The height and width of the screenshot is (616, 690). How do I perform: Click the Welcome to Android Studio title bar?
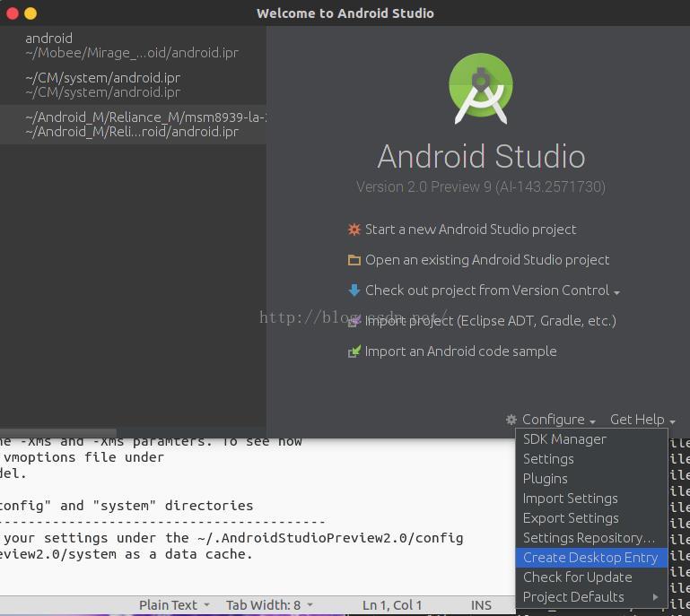point(345,13)
